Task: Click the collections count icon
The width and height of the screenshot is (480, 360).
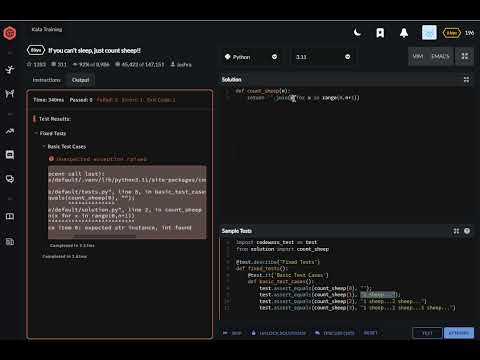Action: point(59,64)
